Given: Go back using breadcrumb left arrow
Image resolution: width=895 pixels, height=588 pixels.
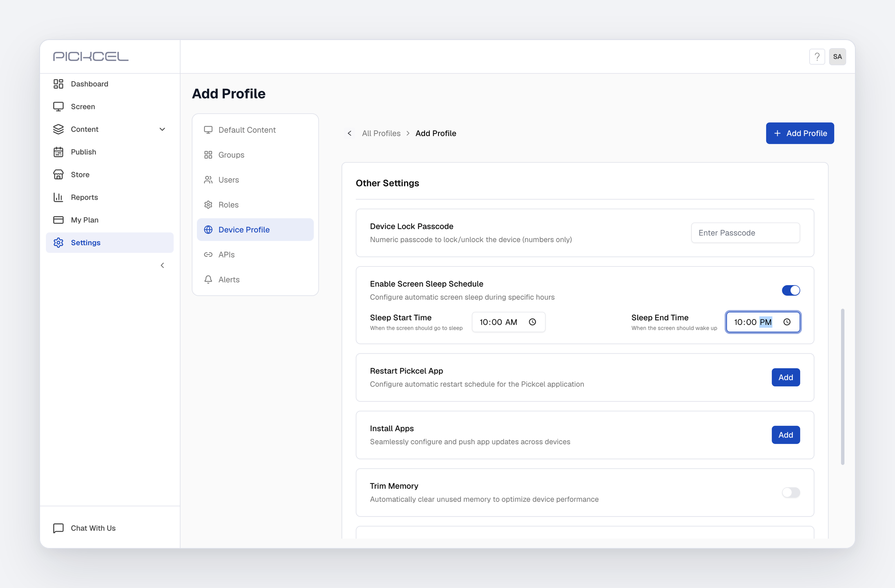Looking at the screenshot, I should click(349, 133).
